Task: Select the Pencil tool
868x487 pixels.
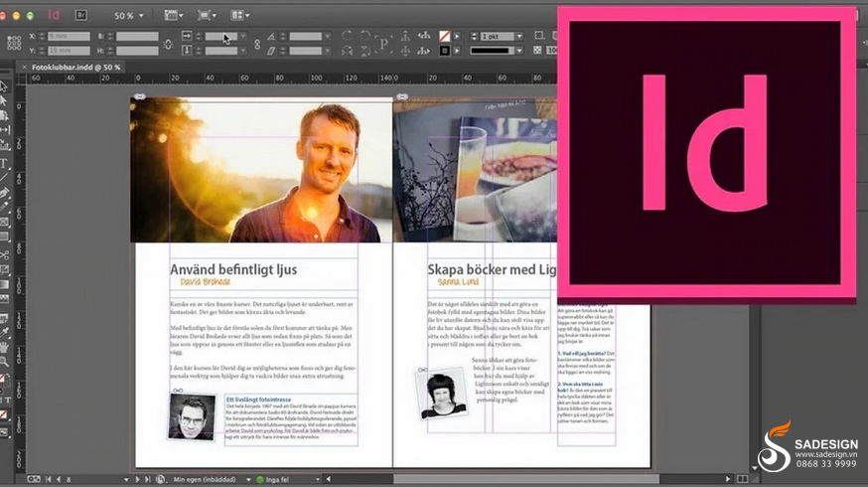Action: coord(4,207)
